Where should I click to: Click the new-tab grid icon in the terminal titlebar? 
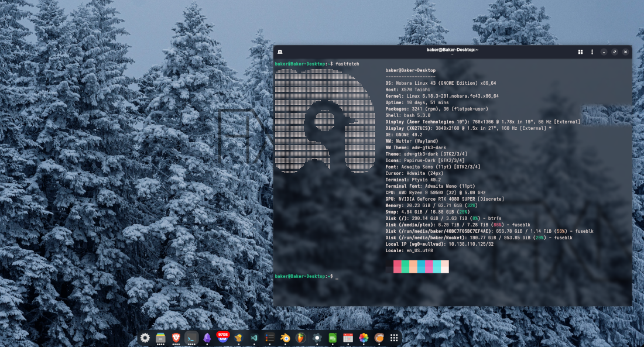[580, 51]
